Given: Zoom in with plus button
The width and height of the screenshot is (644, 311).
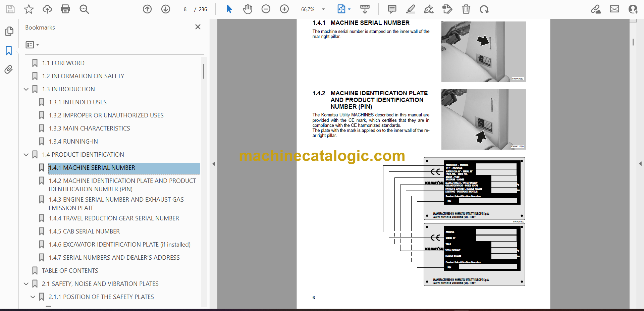Looking at the screenshot, I should pos(284,9).
